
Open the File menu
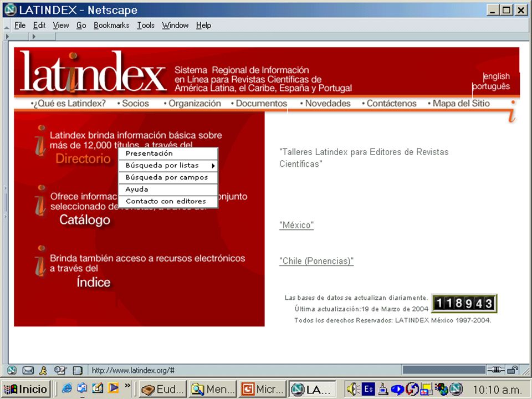coord(20,25)
